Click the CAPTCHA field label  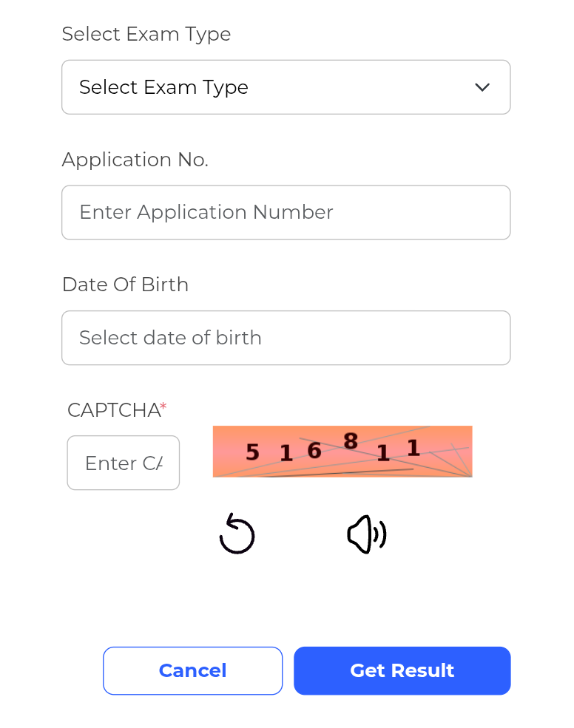114,410
